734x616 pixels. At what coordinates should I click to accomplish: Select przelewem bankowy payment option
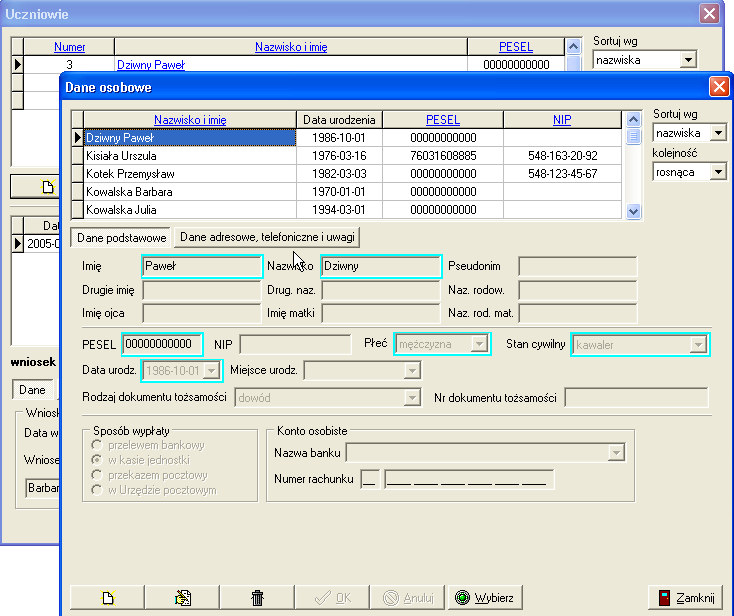click(x=97, y=445)
